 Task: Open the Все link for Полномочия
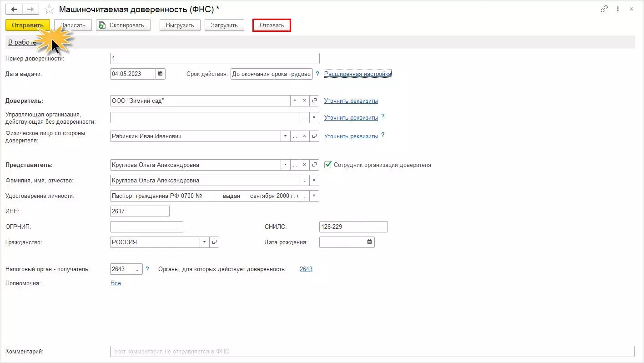[116, 283]
